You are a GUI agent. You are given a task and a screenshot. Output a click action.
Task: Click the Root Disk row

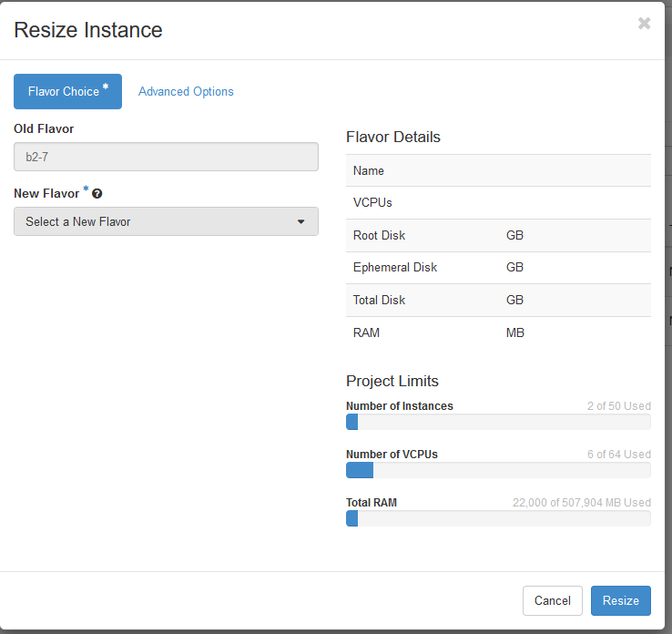498,235
